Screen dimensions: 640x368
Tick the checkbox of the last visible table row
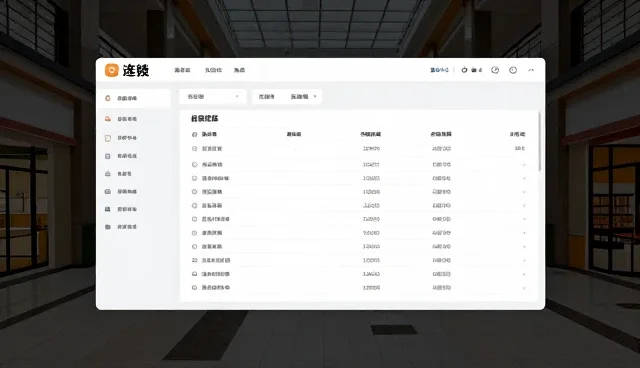[194, 288]
